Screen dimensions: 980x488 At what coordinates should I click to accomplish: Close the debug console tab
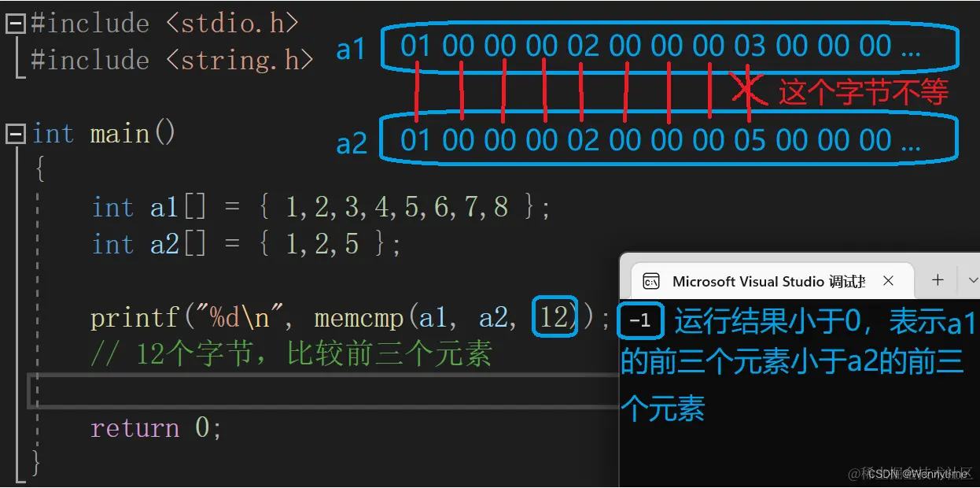(x=889, y=280)
